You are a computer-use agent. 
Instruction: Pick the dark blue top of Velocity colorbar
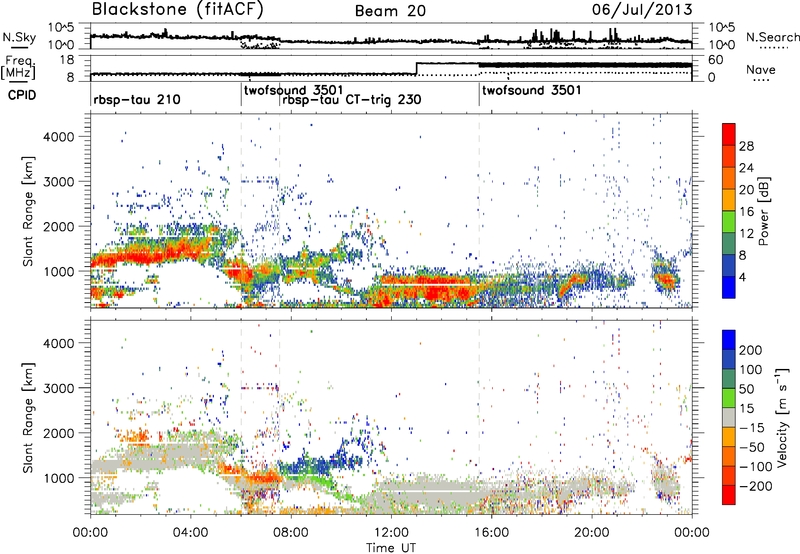pyautogui.click(x=729, y=339)
